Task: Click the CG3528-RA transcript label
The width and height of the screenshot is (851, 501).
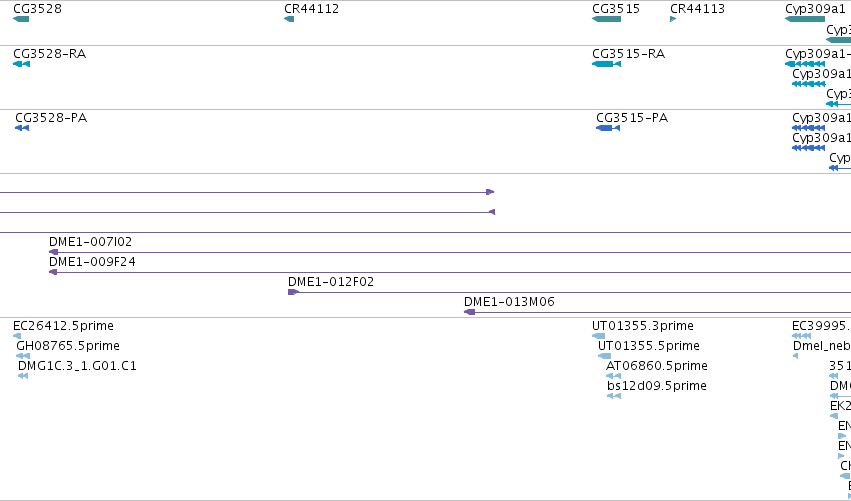Action: point(49,54)
